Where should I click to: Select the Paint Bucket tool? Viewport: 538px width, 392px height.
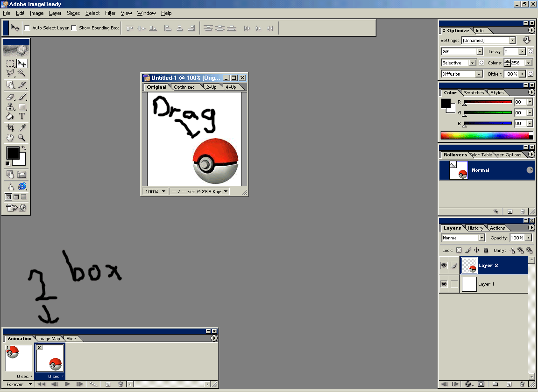pyautogui.click(x=10, y=116)
